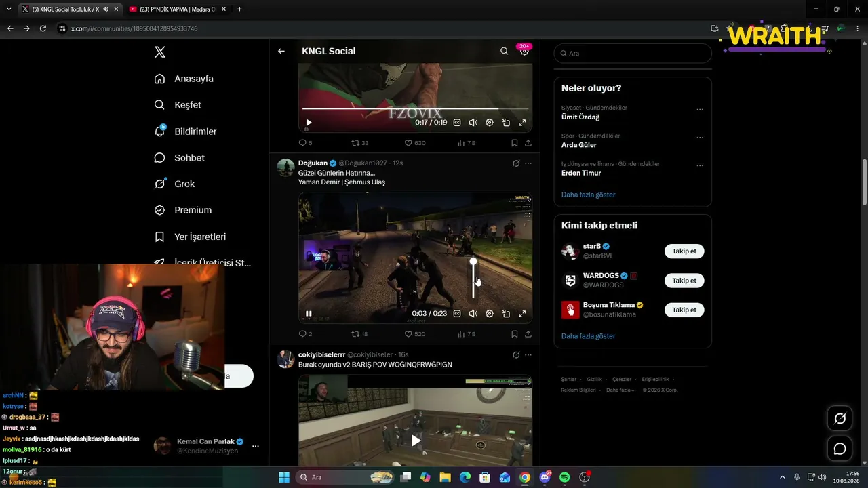Image resolution: width=868 pixels, height=488 pixels.
Task: Open Grok floating button
Action: coord(840,419)
